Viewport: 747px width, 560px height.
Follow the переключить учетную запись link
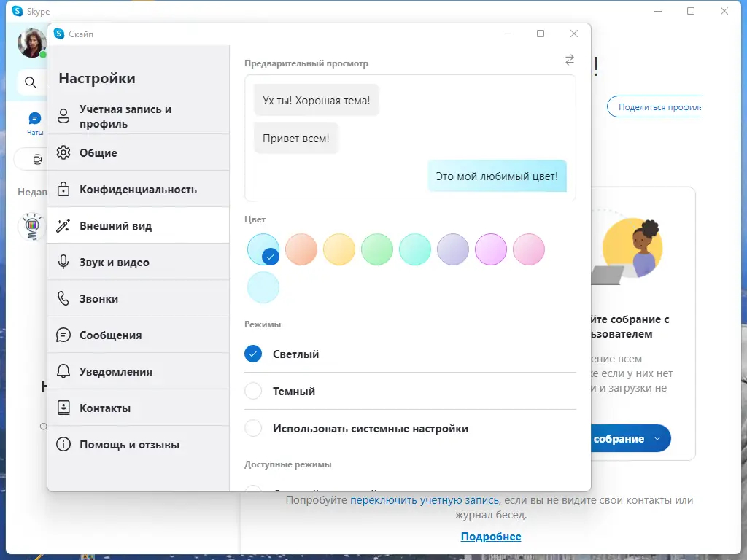pos(425,500)
